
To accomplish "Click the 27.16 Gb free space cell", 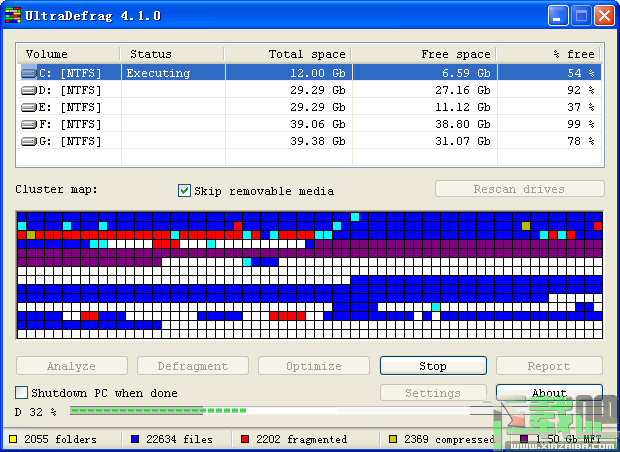I will point(425,91).
